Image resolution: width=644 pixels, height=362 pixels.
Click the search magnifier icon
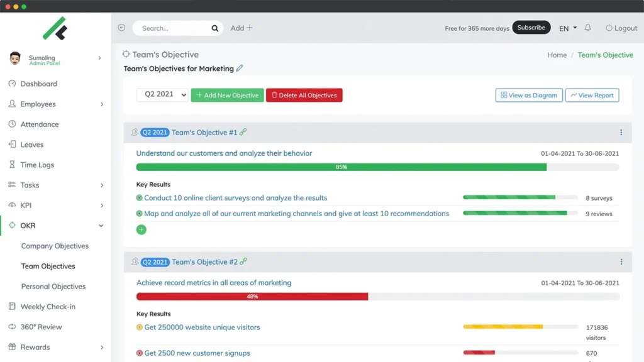pyautogui.click(x=215, y=28)
